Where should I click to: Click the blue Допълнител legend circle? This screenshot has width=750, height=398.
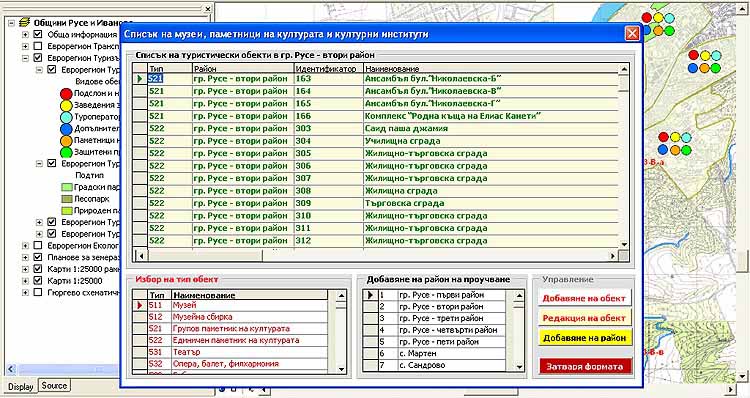[66, 129]
